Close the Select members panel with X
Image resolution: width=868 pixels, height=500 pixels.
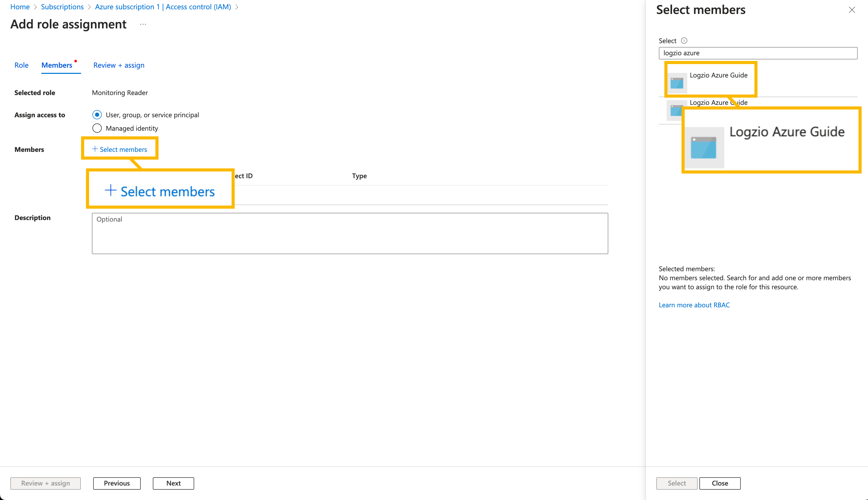[x=851, y=10]
